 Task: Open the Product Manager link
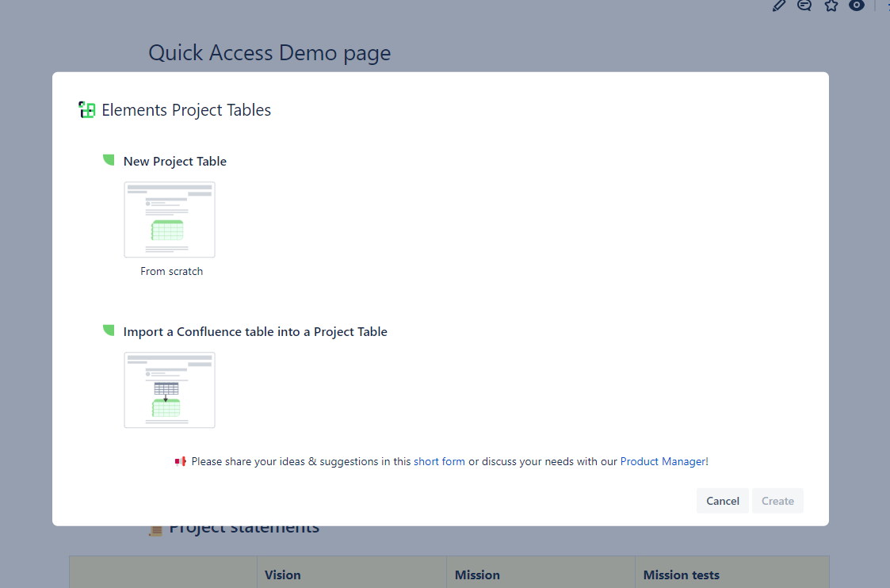click(663, 461)
